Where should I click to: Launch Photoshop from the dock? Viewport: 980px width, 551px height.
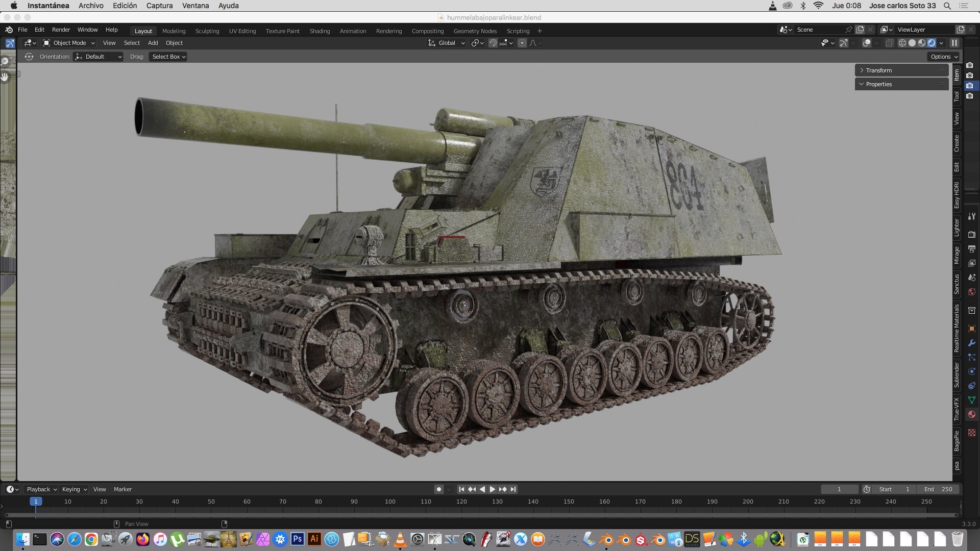pyautogui.click(x=297, y=539)
